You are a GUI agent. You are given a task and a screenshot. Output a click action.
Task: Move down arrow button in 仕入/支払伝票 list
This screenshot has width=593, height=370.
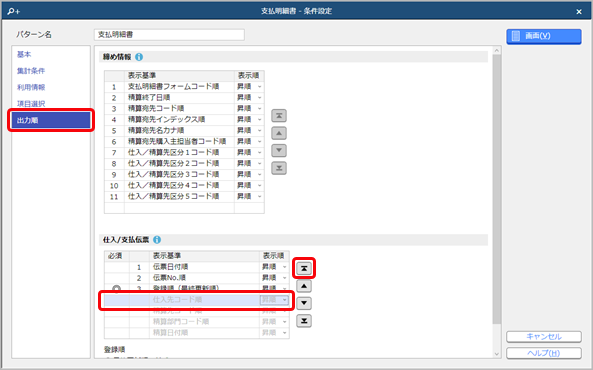tap(304, 303)
